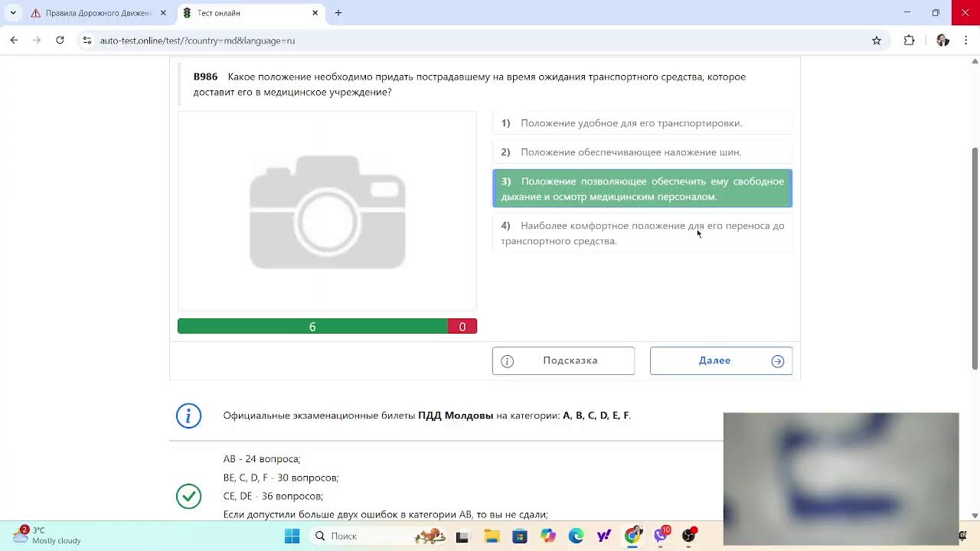
Task: Click the blue info circle icon
Action: pyautogui.click(x=188, y=416)
